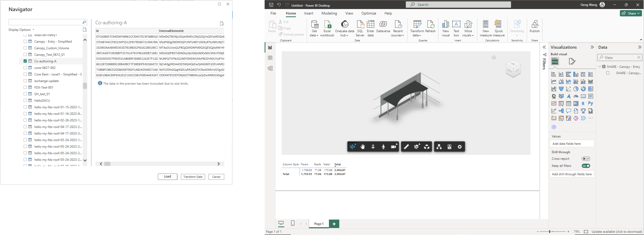Select the Dolly zoom tool in viewer
The height and width of the screenshot is (235, 644).
click(x=373, y=147)
